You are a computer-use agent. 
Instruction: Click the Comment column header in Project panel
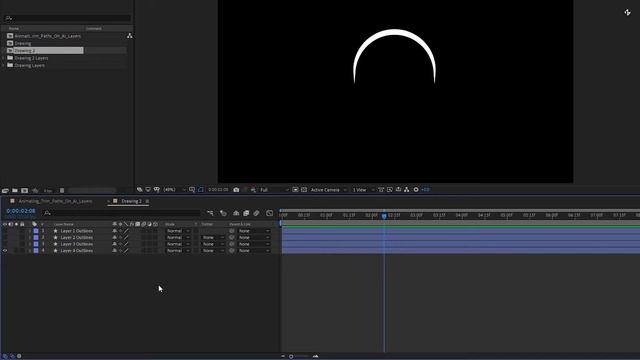pyautogui.click(x=93, y=29)
